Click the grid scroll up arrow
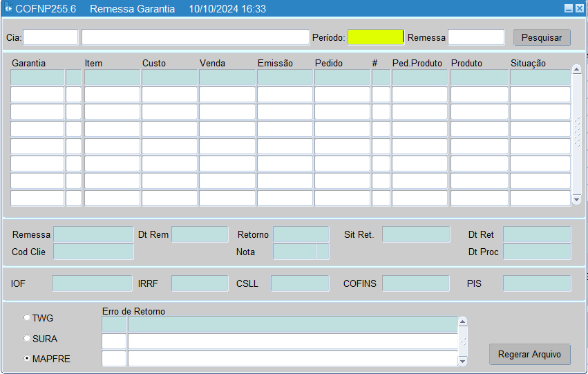 pyautogui.click(x=576, y=70)
